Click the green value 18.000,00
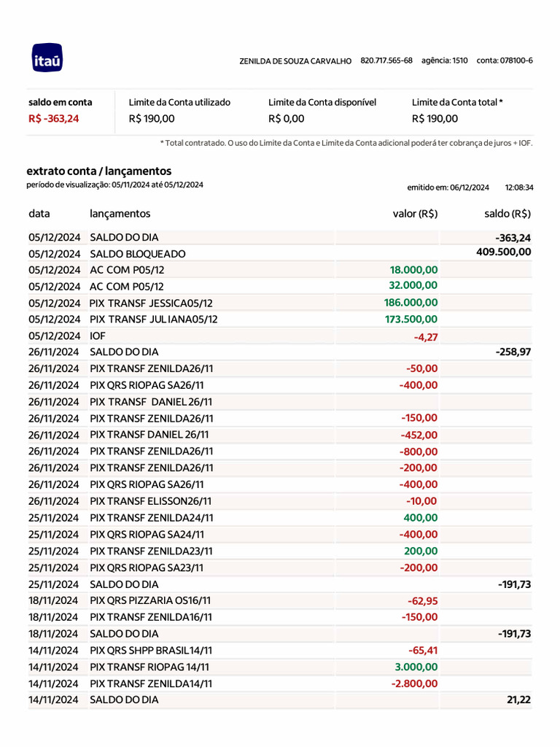 click(414, 270)
